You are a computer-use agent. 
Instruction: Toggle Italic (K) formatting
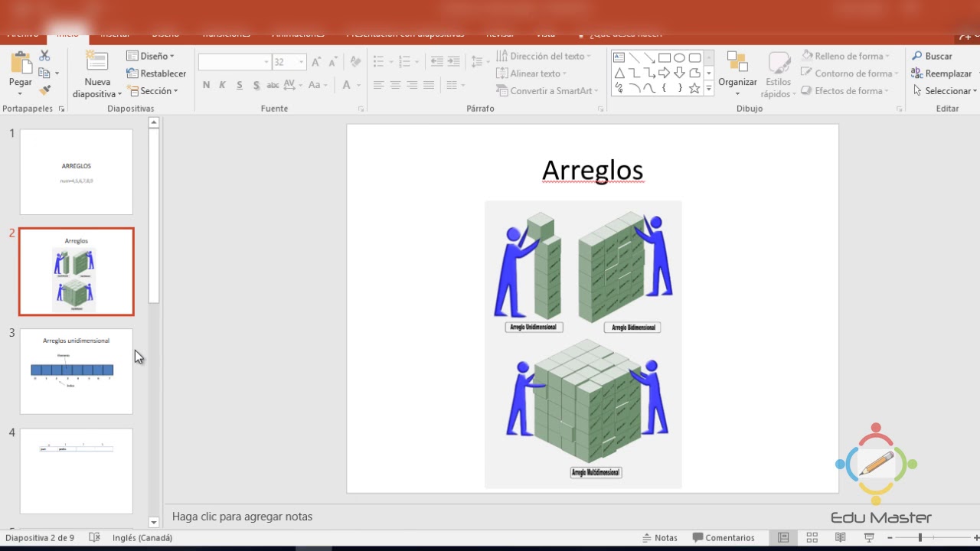pyautogui.click(x=223, y=85)
